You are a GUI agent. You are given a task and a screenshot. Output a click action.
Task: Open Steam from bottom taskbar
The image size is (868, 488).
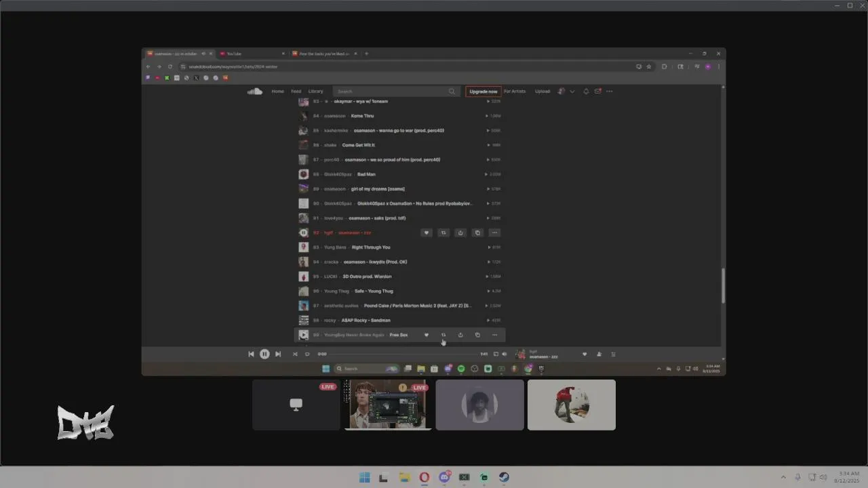point(505,477)
